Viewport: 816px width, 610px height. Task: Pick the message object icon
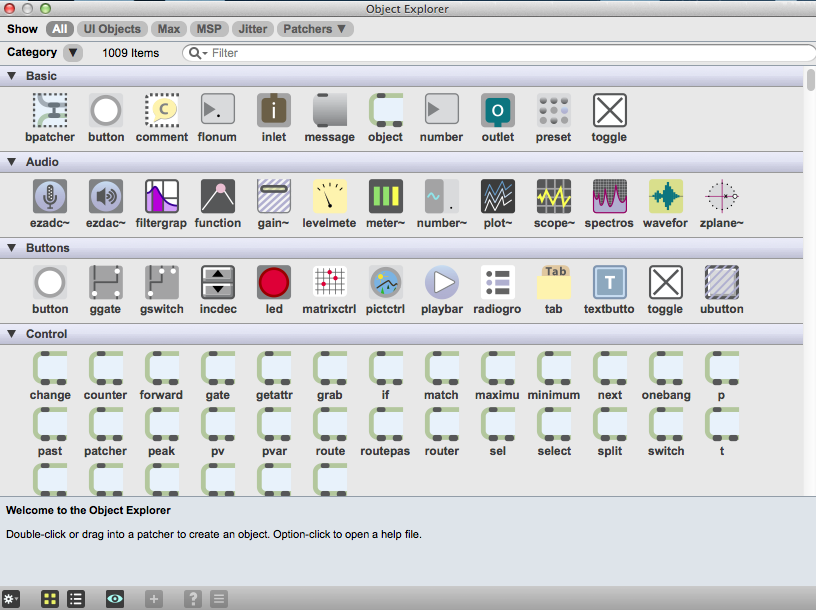(x=330, y=110)
